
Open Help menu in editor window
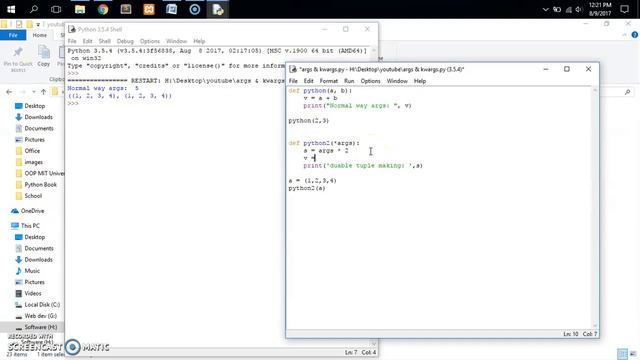click(x=420, y=81)
